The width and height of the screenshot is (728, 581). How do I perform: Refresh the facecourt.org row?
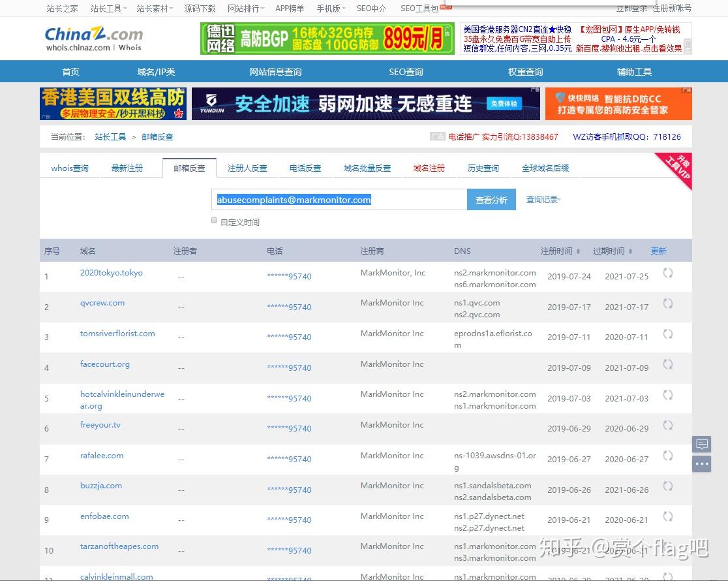click(x=667, y=364)
